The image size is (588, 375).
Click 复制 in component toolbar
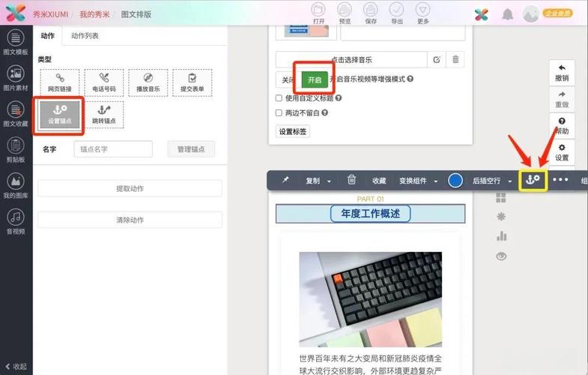click(313, 181)
